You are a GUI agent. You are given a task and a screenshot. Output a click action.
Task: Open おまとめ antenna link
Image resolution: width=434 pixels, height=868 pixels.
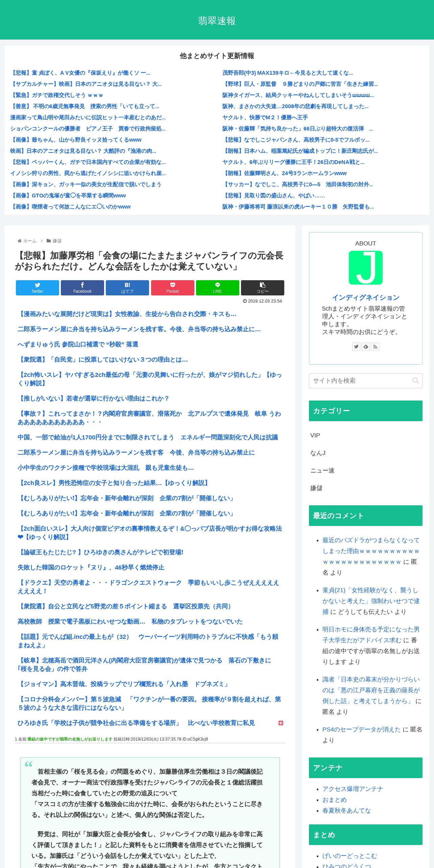(x=335, y=800)
